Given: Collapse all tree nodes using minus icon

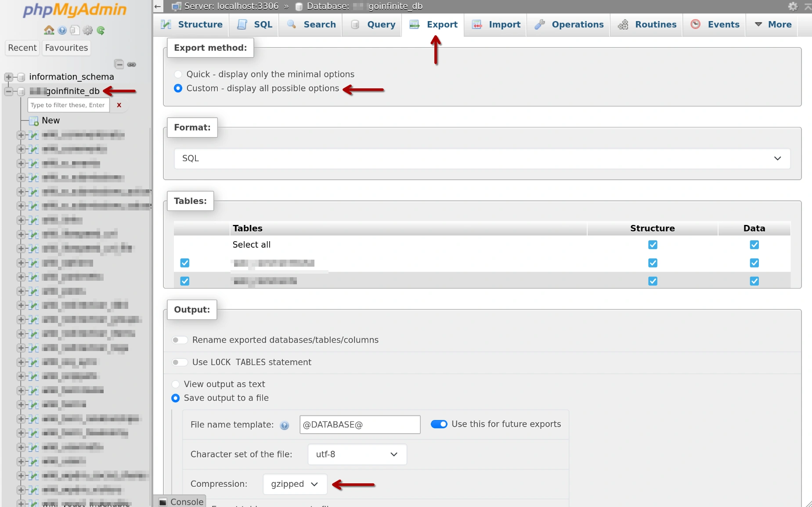Looking at the screenshot, I should (119, 64).
